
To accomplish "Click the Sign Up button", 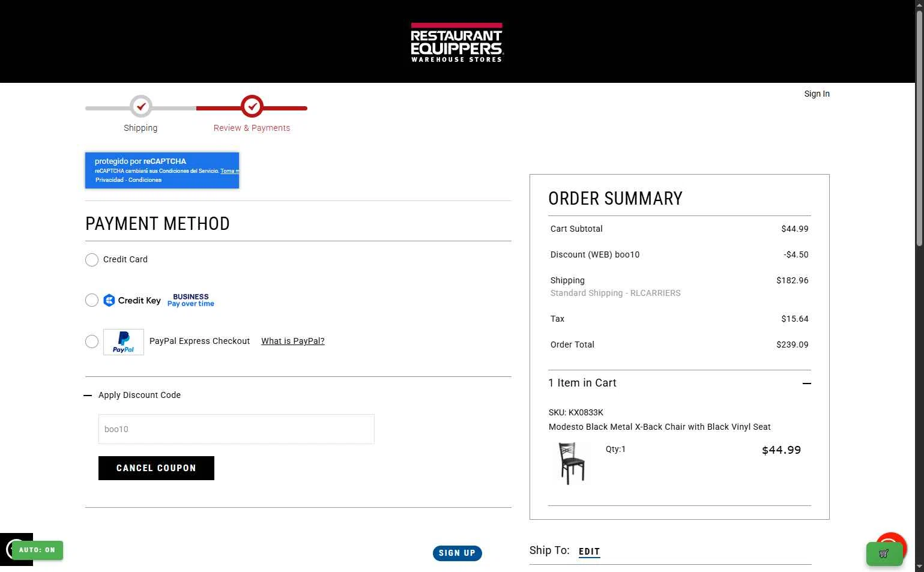I will (457, 553).
